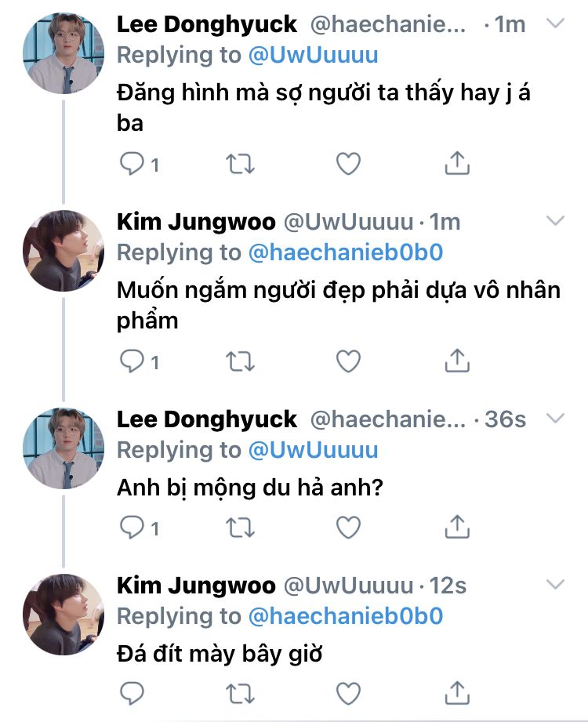The width and height of the screenshot is (588, 722).
Task: Reply to 'Muốn ngắm người đẹp' tweet
Action: pyautogui.click(x=131, y=361)
